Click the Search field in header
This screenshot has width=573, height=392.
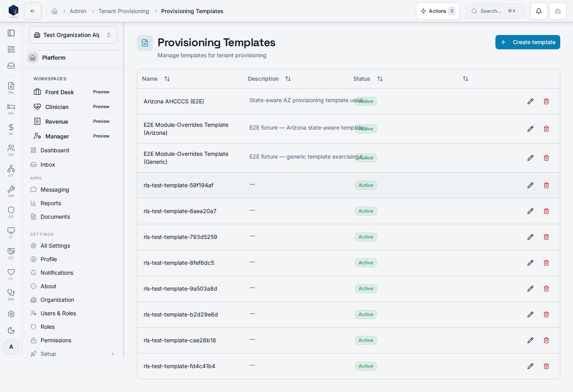click(495, 11)
